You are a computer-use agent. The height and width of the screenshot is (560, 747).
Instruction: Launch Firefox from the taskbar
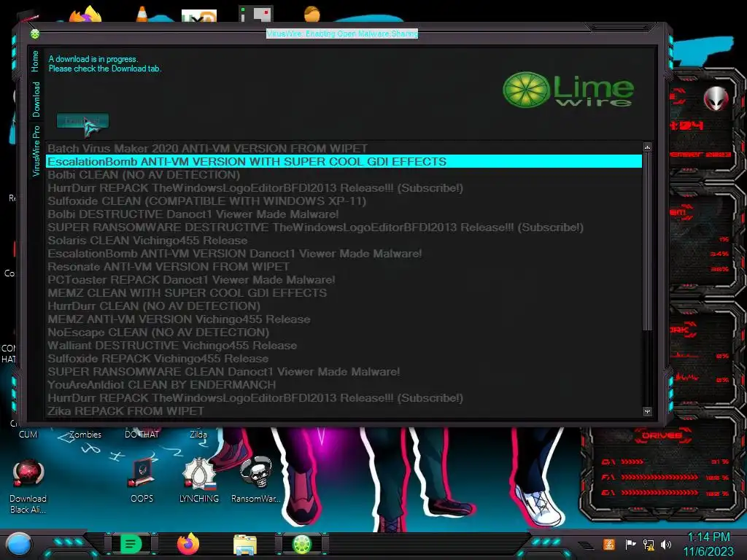coord(188,544)
